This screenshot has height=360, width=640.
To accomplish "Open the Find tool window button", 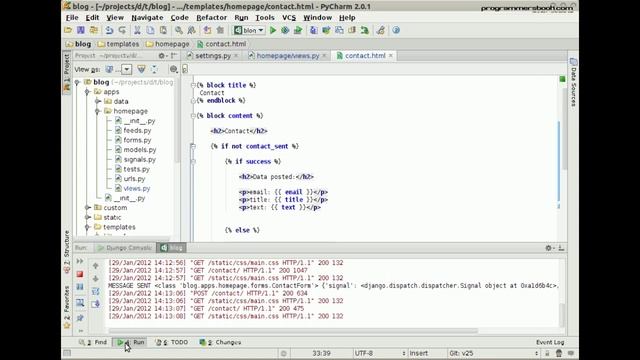I will pos(93,342).
